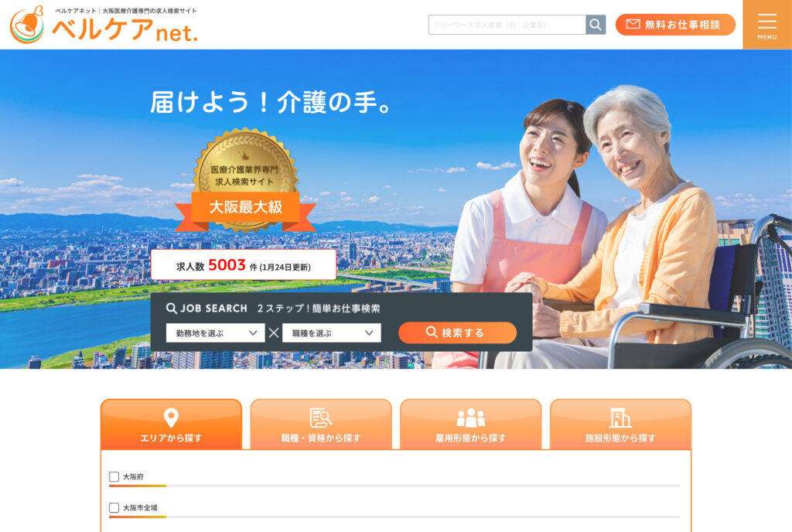Open the hamburger MENU icon

(766, 25)
